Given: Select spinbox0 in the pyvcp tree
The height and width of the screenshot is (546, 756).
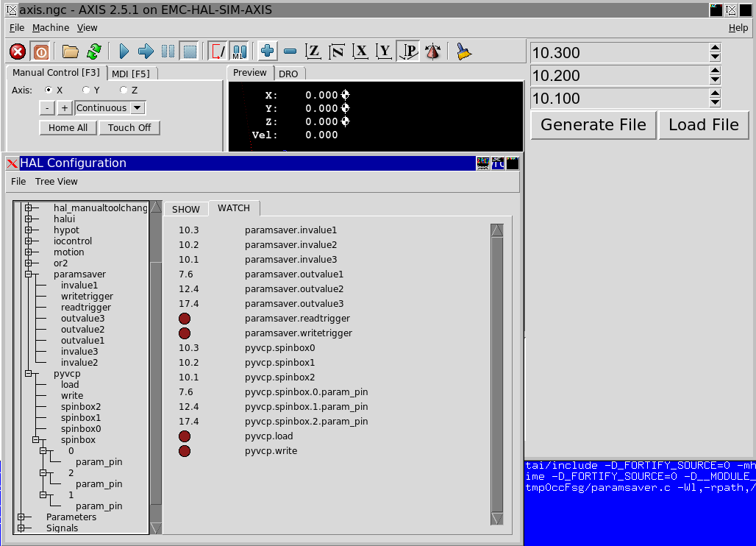Looking at the screenshot, I should click(81, 429).
